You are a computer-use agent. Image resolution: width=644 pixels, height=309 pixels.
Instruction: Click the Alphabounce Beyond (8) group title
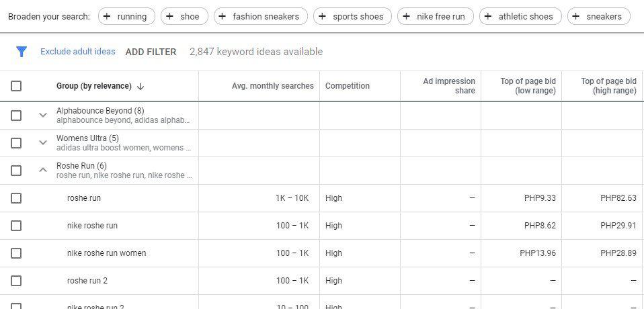pyautogui.click(x=100, y=111)
